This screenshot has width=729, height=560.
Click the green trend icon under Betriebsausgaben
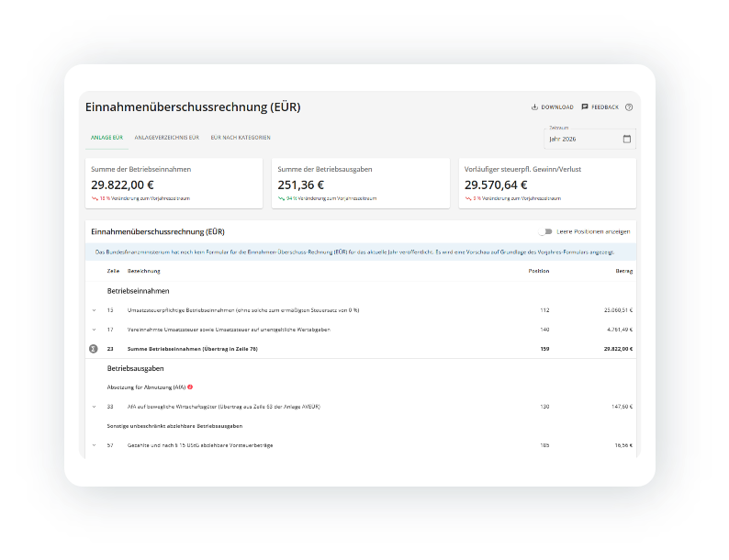[281, 197]
